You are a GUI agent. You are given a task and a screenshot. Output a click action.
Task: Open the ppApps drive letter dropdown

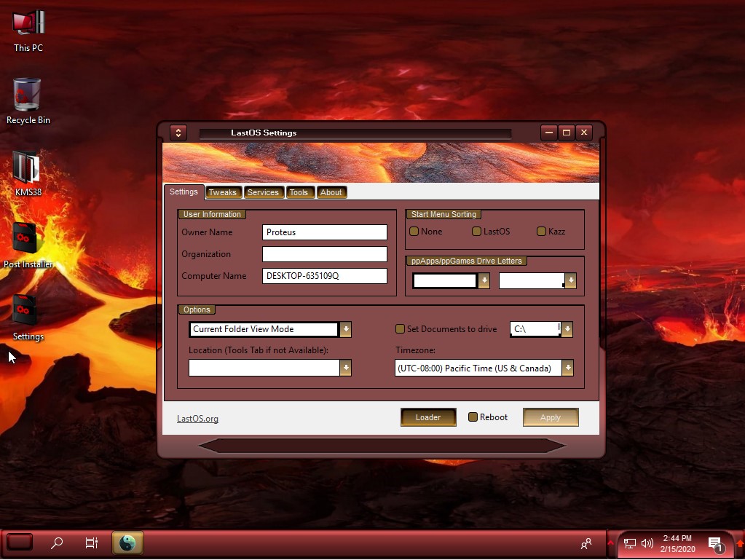point(484,280)
